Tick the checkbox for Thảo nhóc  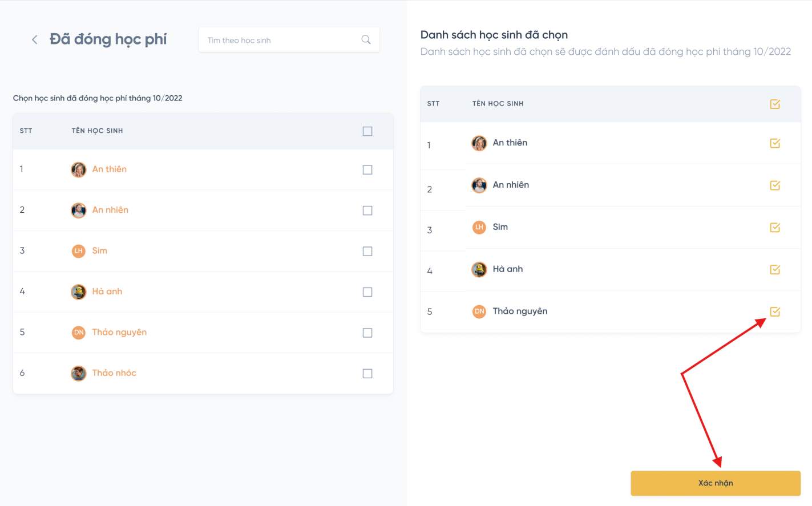[367, 374]
